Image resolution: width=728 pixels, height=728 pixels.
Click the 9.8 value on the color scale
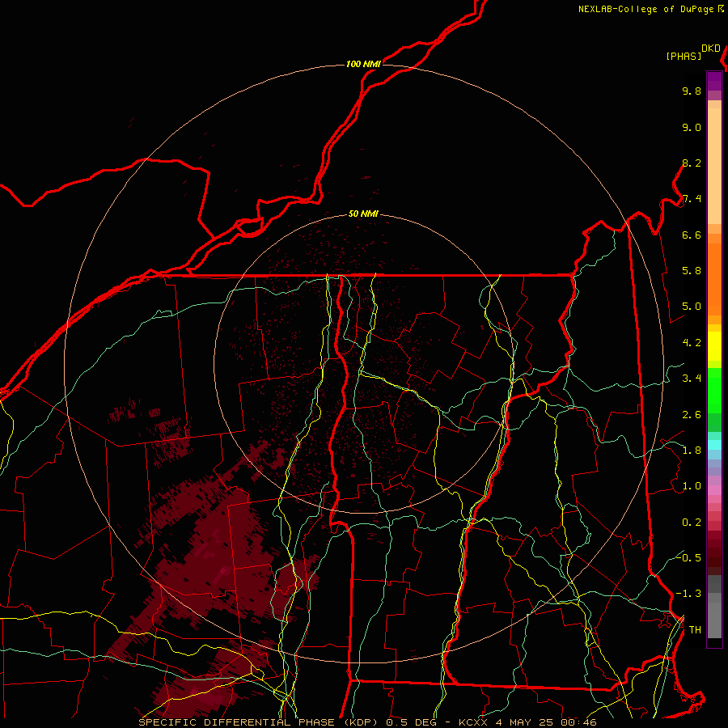692,91
